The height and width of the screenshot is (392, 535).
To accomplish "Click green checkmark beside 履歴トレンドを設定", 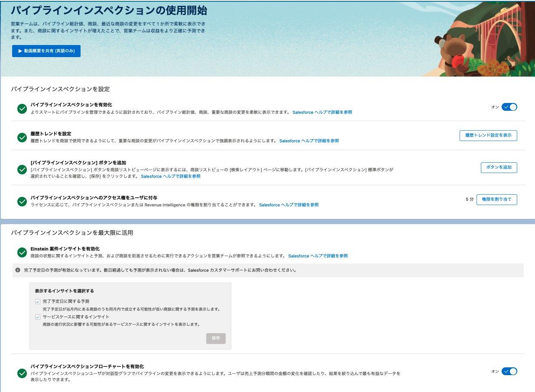I will tap(22, 137).
